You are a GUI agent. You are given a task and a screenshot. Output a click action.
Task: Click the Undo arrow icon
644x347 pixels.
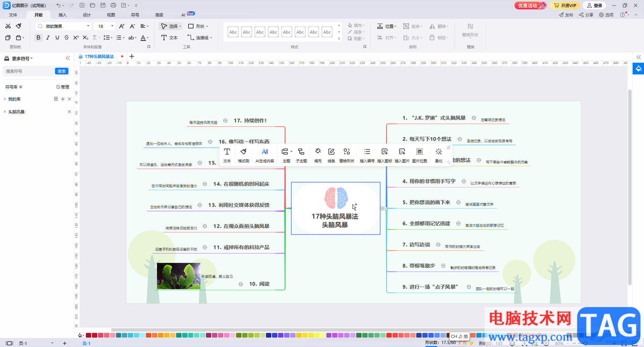pyautogui.click(x=58, y=5)
